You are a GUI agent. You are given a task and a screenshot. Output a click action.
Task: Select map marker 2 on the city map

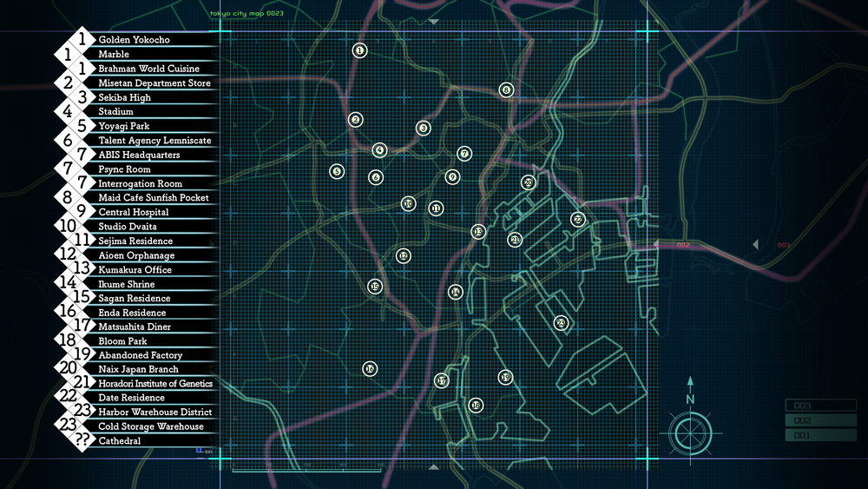coord(355,120)
